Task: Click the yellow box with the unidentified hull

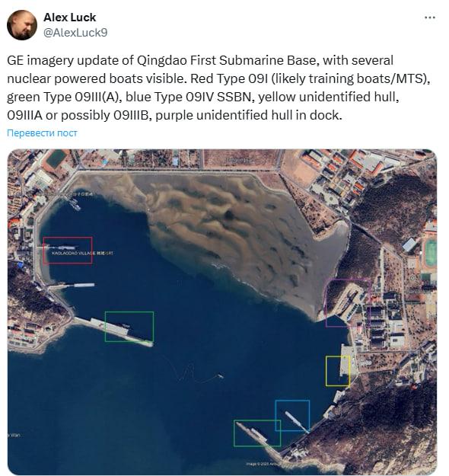Action: 338,371
